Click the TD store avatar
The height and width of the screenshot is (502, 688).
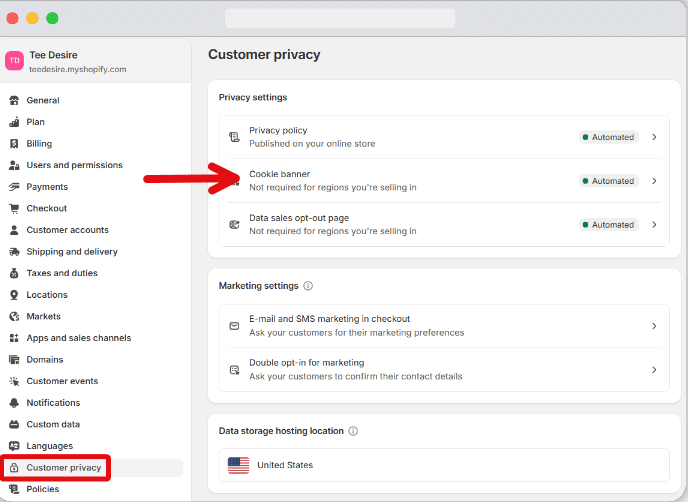click(x=14, y=61)
